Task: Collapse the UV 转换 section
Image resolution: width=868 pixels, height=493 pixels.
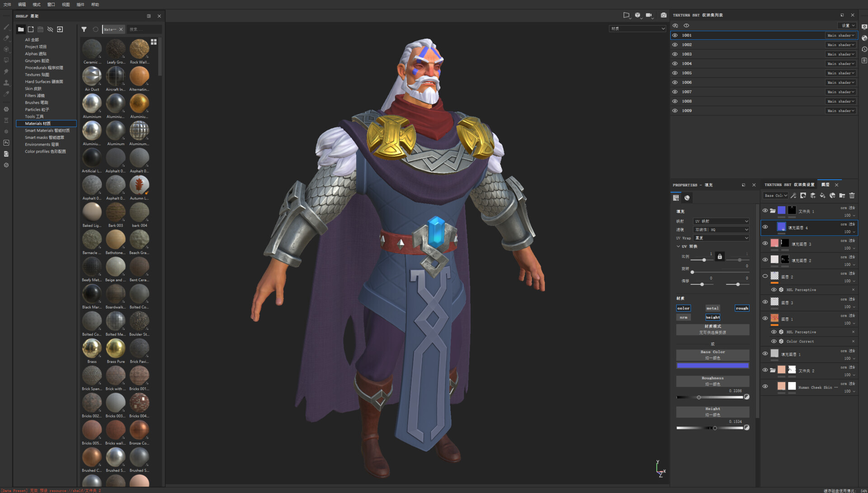Action: click(678, 246)
